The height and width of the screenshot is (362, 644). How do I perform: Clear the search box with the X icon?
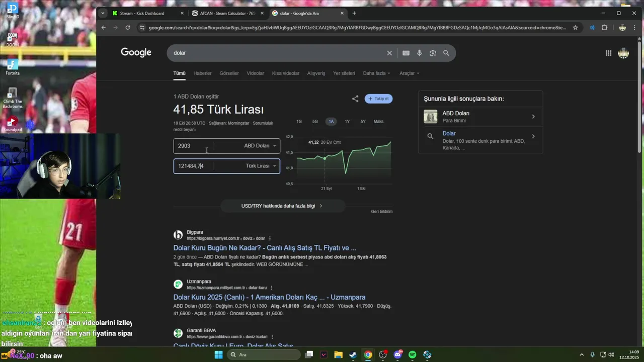pyautogui.click(x=389, y=53)
